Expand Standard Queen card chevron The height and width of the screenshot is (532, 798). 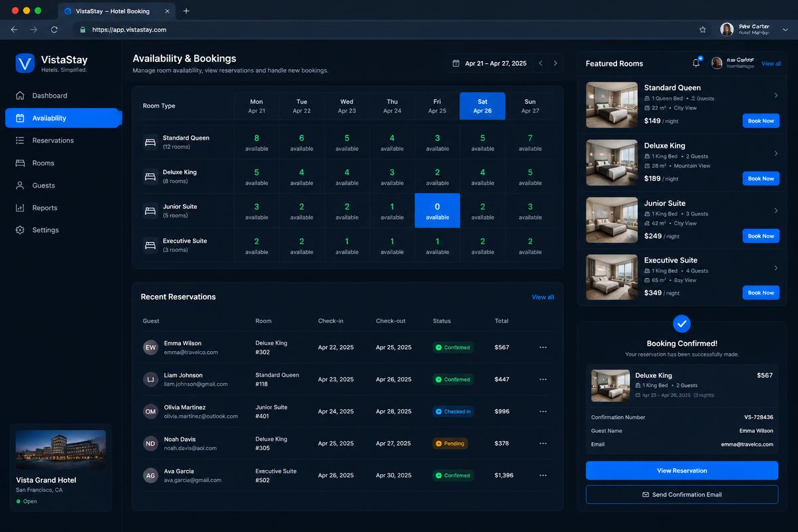click(x=776, y=96)
